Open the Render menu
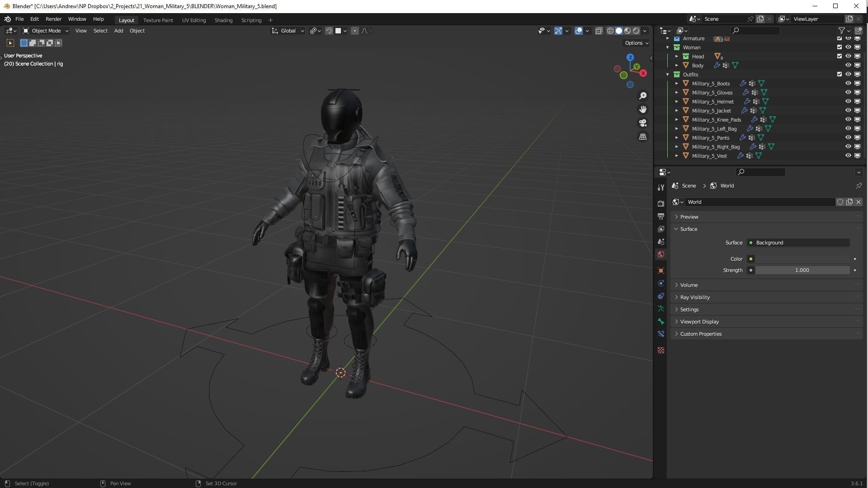The height and width of the screenshot is (488, 868). (x=53, y=19)
